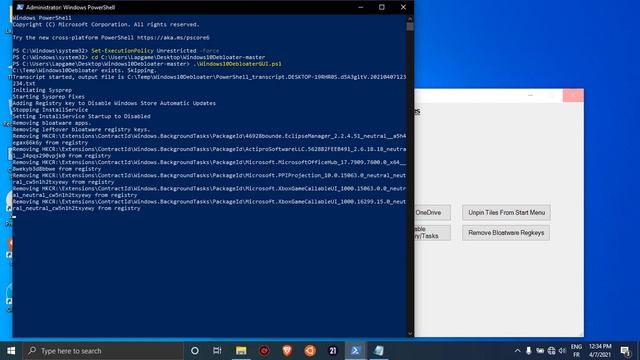Minimize the PowerShell window

pyautogui.click(x=360, y=7)
